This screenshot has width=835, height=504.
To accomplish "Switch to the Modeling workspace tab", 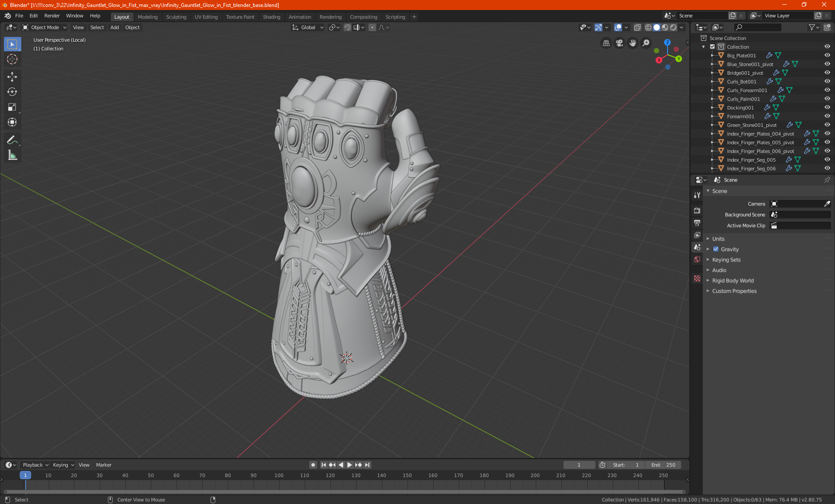I will pos(147,17).
